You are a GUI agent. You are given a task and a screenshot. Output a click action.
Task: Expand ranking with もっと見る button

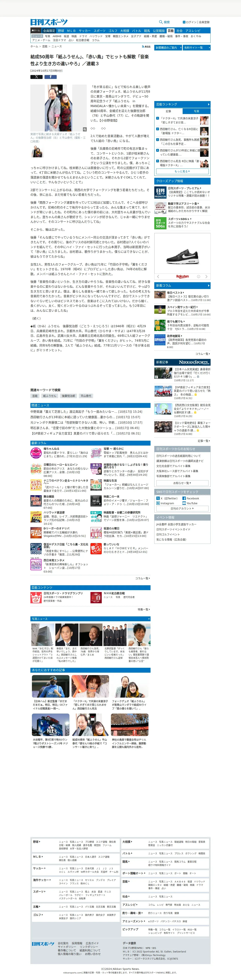(182, 171)
